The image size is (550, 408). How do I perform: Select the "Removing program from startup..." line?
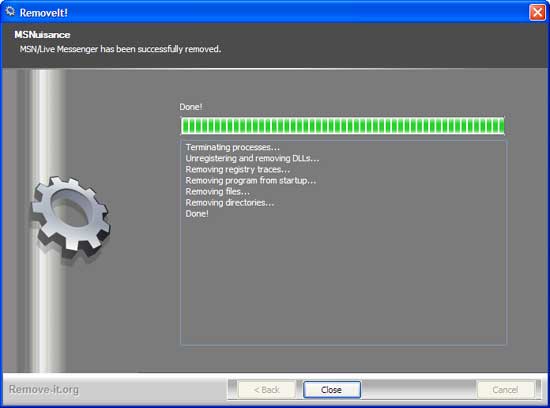pos(250,180)
